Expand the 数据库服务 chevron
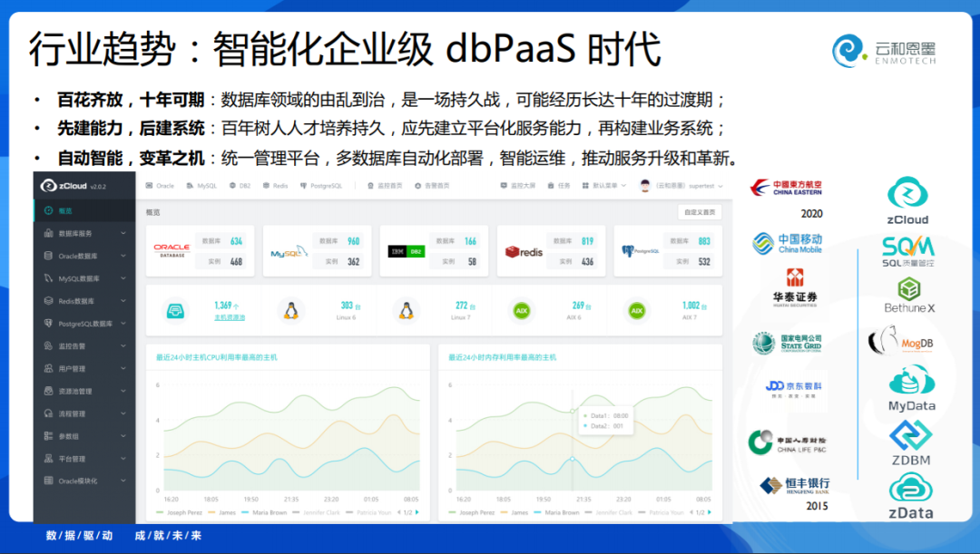The width and height of the screenshot is (980, 554). [123, 233]
